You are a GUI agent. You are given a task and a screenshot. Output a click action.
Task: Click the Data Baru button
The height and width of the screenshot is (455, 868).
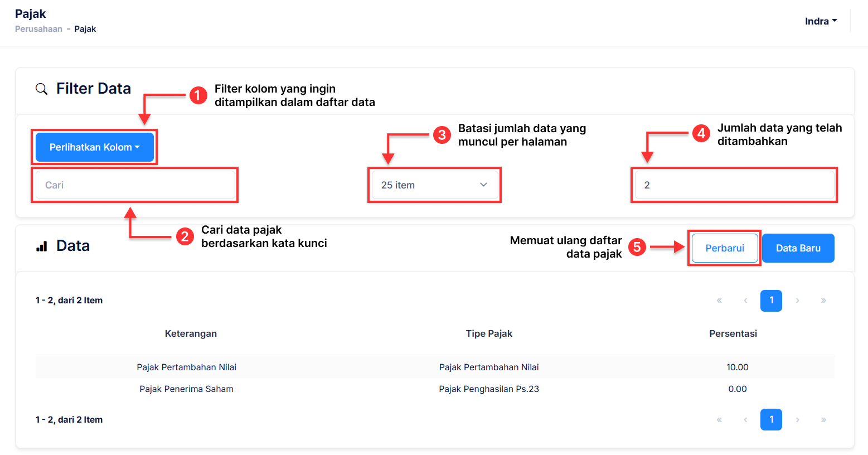point(798,248)
